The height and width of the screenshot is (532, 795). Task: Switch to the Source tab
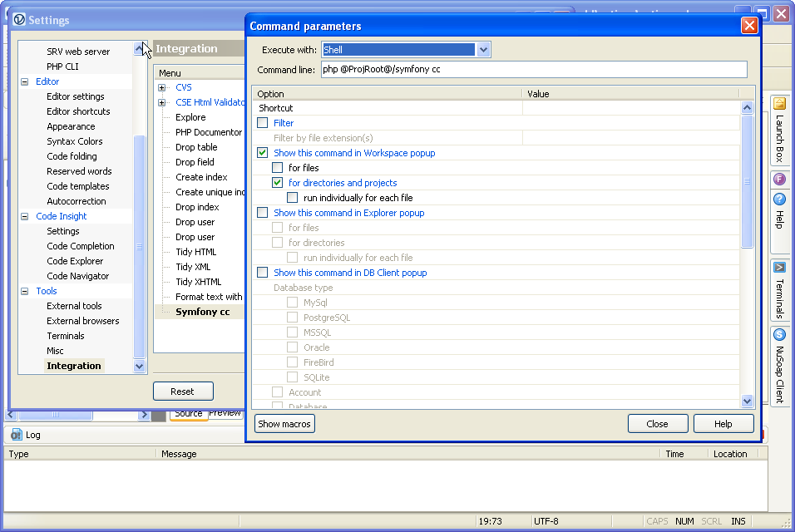click(189, 414)
